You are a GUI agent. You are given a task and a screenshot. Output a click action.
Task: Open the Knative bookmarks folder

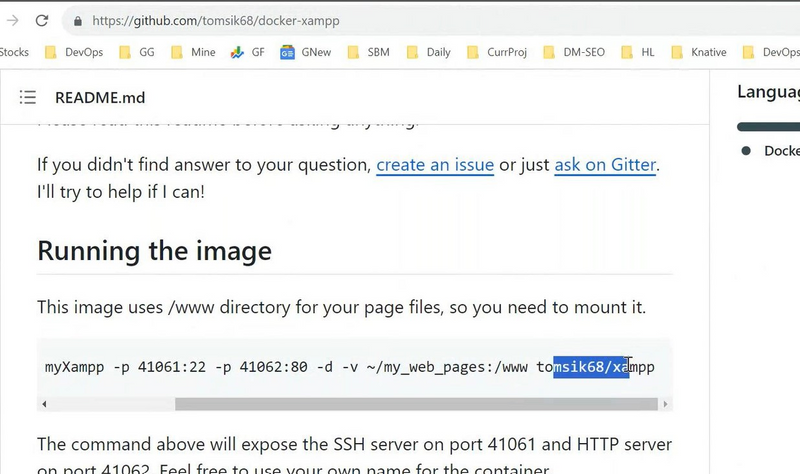tap(698, 52)
